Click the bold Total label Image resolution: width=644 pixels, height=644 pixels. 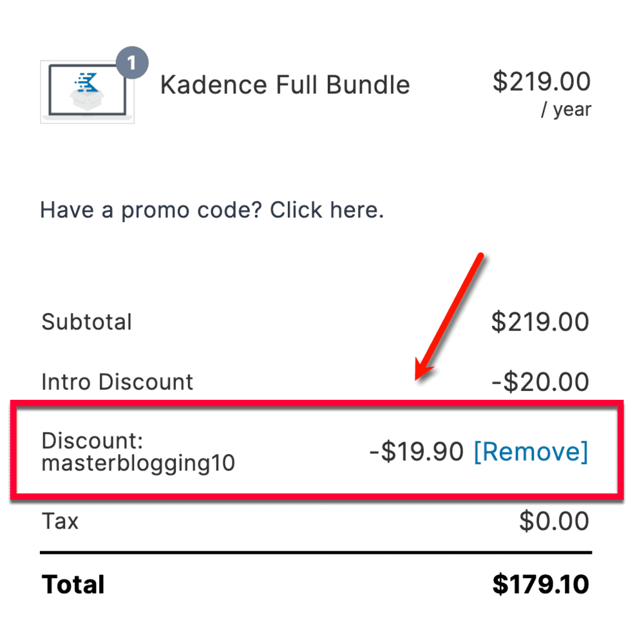click(x=73, y=584)
